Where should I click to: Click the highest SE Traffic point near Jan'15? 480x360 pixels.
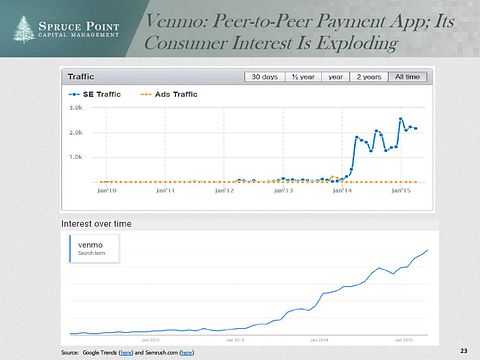point(401,119)
